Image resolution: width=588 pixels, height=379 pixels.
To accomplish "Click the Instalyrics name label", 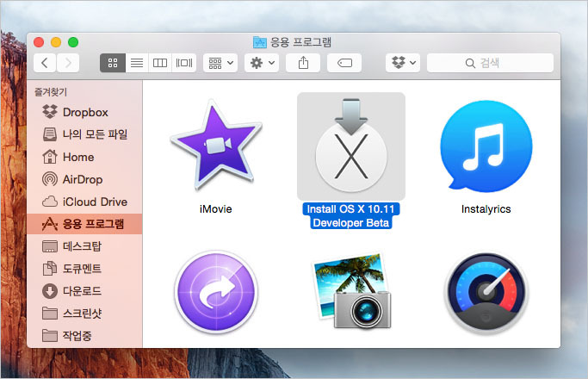I will click(x=486, y=209).
